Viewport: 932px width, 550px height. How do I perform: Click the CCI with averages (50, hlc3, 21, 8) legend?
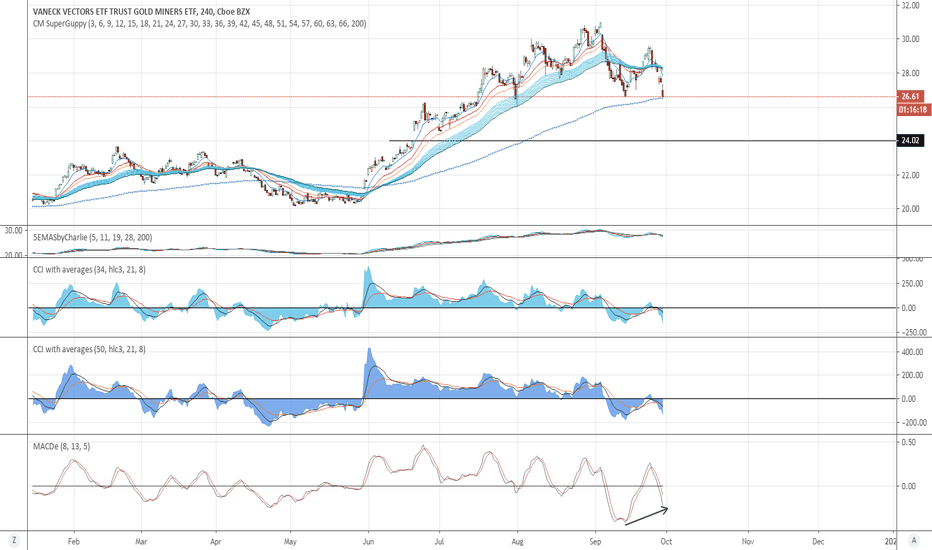tap(89, 349)
